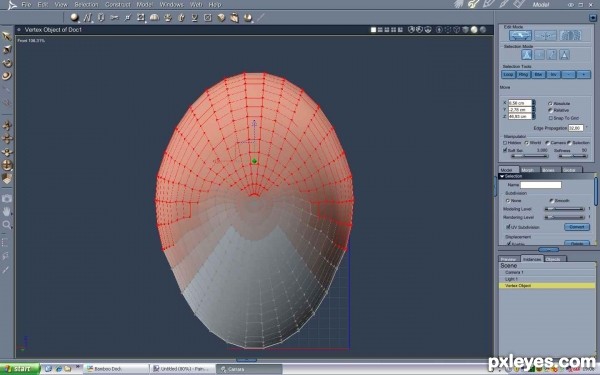Select the magnifier zoom tool in left toolbar
The width and height of the screenshot is (600, 375).
pos(7,225)
